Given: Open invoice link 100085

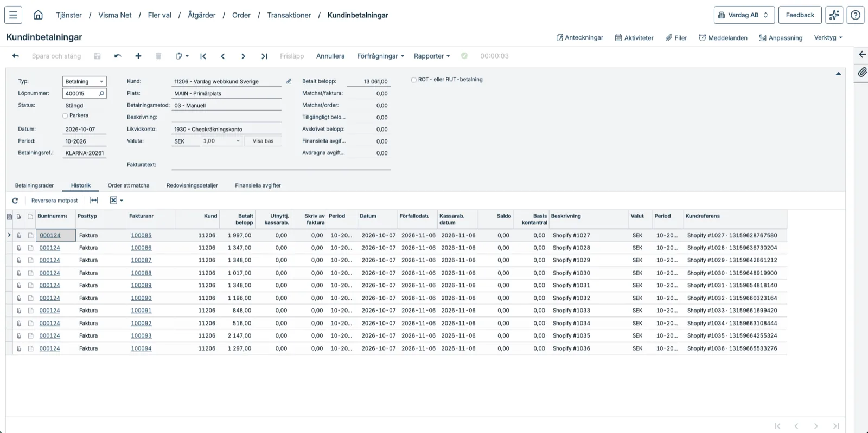Looking at the screenshot, I should pos(141,235).
